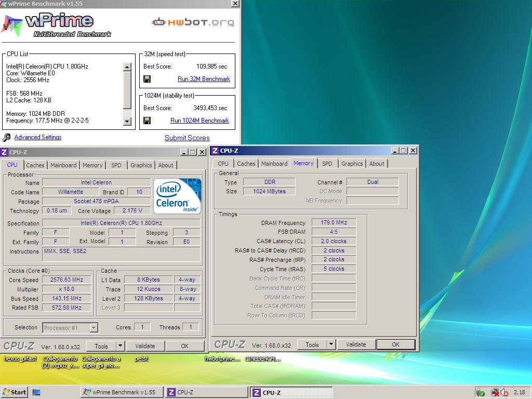Select the Graphics tab in left CPU-Z
This screenshot has height=399, width=532.
point(141,165)
